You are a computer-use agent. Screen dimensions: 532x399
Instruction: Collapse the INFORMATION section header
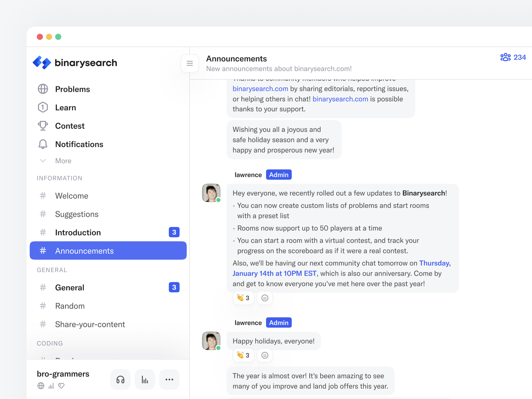click(59, 178)
